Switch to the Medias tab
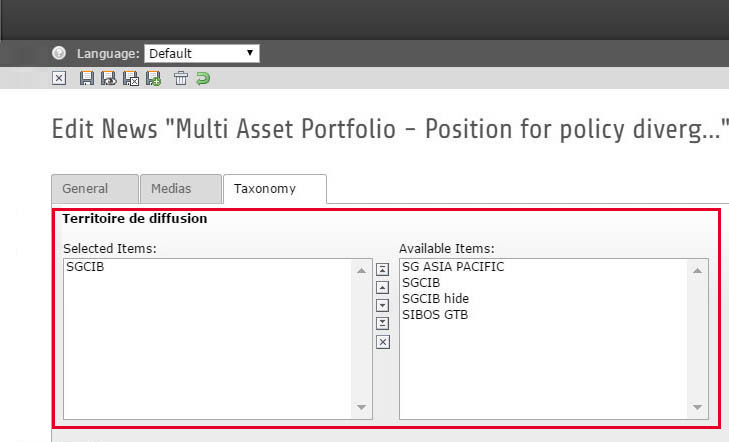This screenshot has width=729, height=442. [x=180, y=189]
